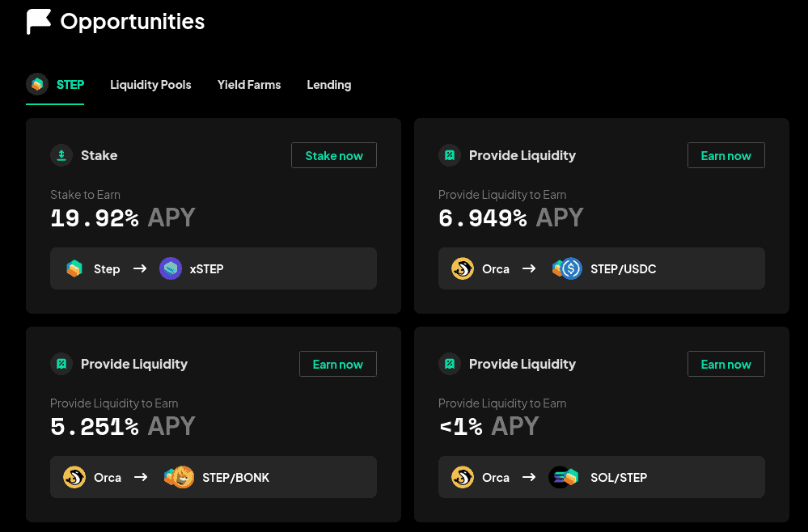The width and height of the screenshot is (808, 532).
Task: Go to the Lending tab
Action: click(x=328, y=85)
